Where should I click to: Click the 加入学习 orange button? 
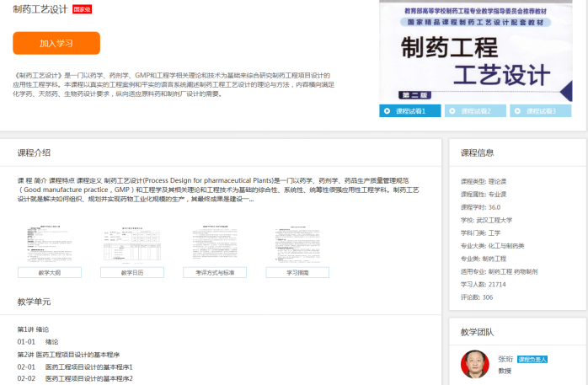[x=56, y=43]
